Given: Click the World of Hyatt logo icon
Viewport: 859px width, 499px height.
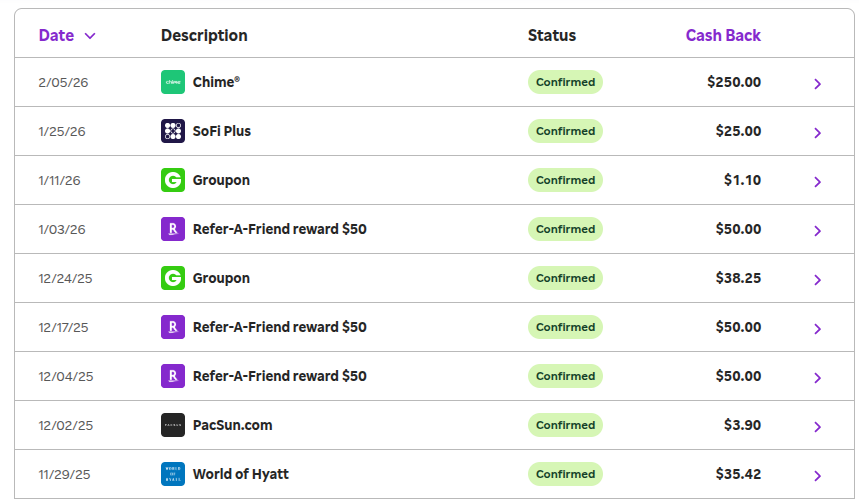Looking at the screenshot, I should point(173,474).
